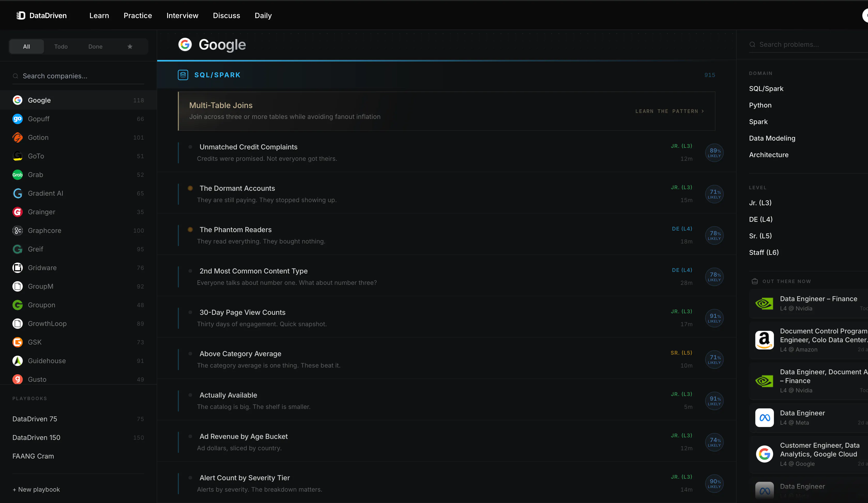Collapse the SQL/Spark section header

point(446,75)
